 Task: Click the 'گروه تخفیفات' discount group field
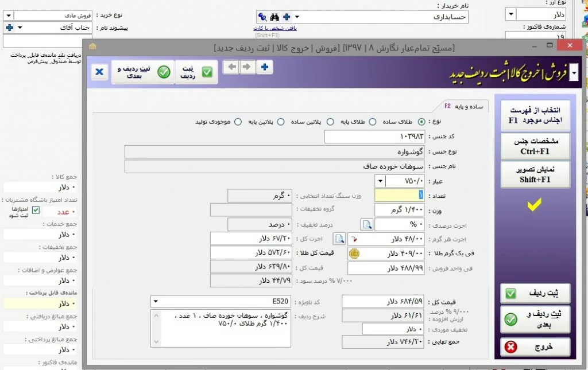[x=251, y=210]
